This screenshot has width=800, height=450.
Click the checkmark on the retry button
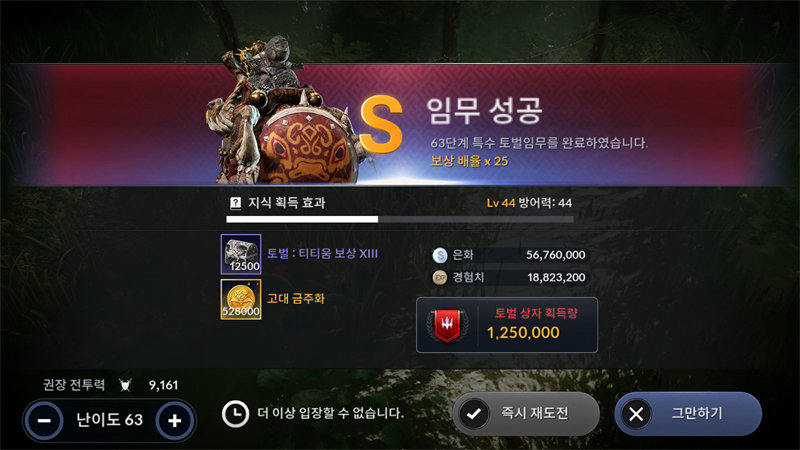tap(474, 414)
